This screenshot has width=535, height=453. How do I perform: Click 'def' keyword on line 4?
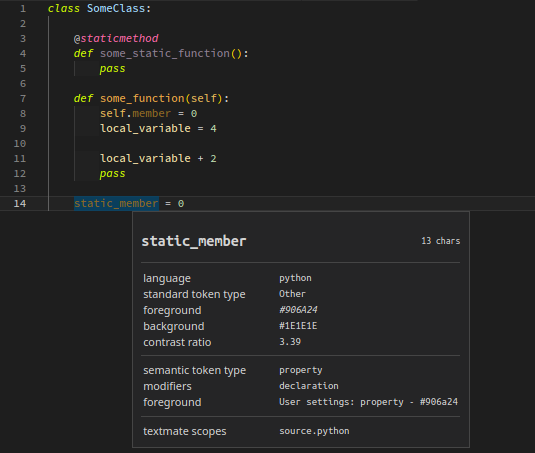(x=83, y=53)
